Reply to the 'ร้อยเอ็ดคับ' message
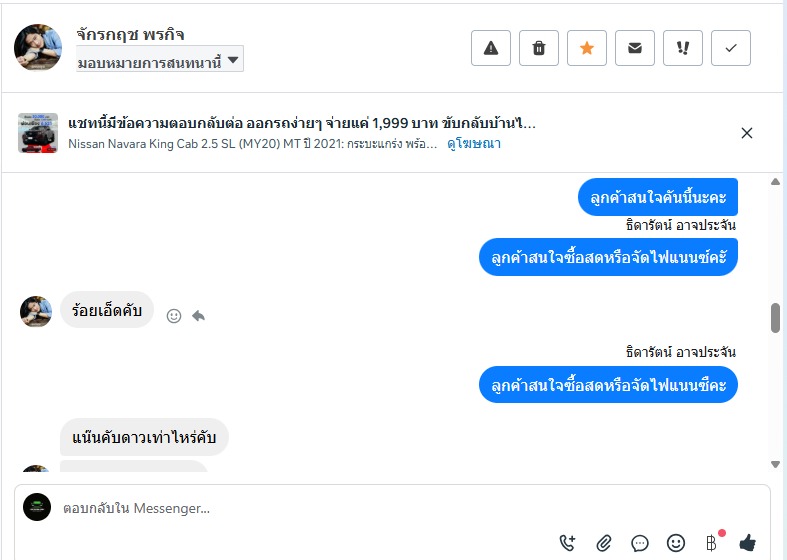Image resolution: width=787 pixels, height=560 pixels. 198,316
